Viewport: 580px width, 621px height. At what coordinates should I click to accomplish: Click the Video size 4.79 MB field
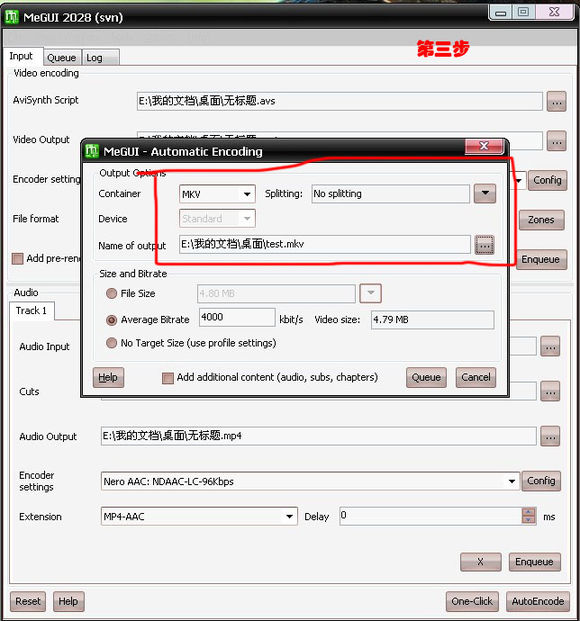point(432,320)
